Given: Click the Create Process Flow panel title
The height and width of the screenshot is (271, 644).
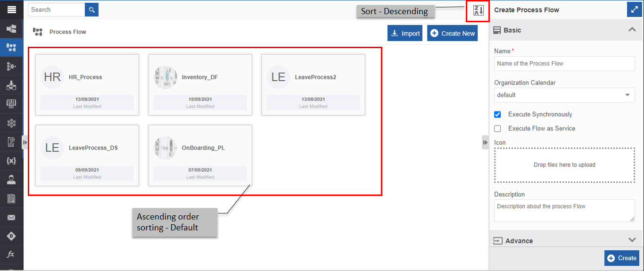Looking at the screenshot, I should point(527,10).
